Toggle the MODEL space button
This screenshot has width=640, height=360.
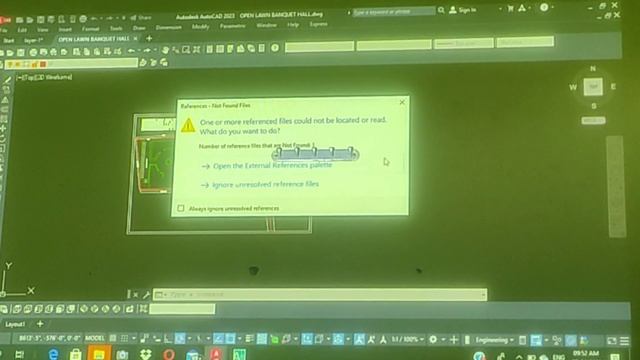pos(94,338)
